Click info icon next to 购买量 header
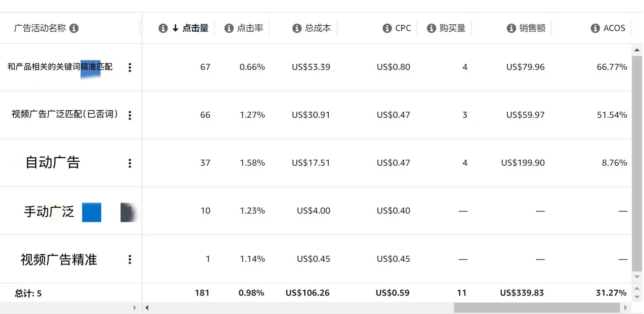 [431, 28]
